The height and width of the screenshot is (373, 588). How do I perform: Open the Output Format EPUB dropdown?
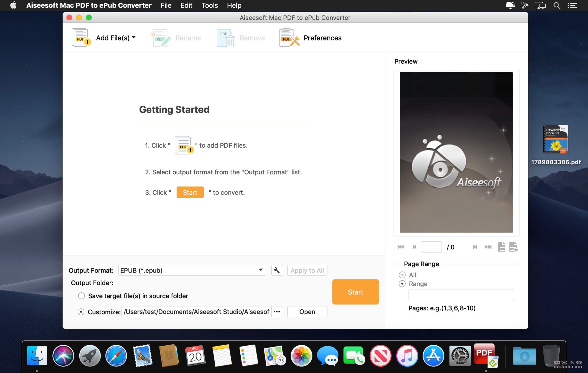click(192, 270)
